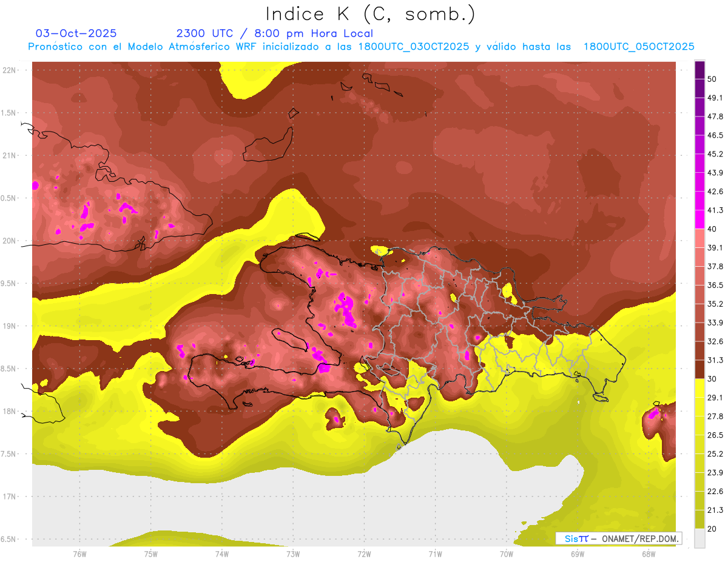Select the salmon colorbar segment between 39.1 and 40
Image resolution: width=728 pixels, height=562 pixels.
tap(699, 238)
